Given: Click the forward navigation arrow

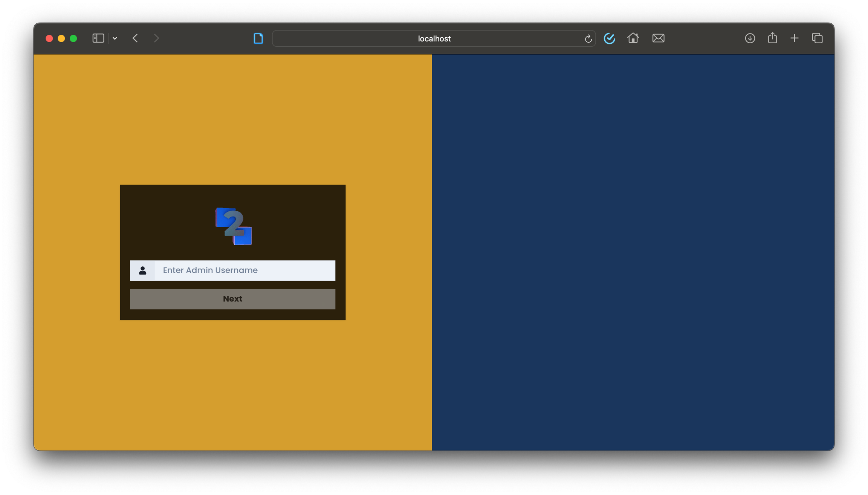Looking at the screenshot, I should point(156,38).
